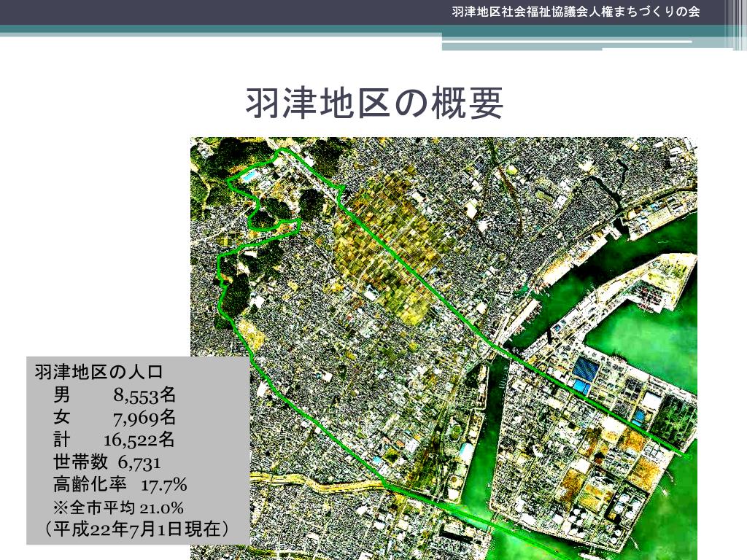This screenshot has height=560, width=747.
Task: Click the aerial map photo of Hazu district
Action: pos(444,349)
